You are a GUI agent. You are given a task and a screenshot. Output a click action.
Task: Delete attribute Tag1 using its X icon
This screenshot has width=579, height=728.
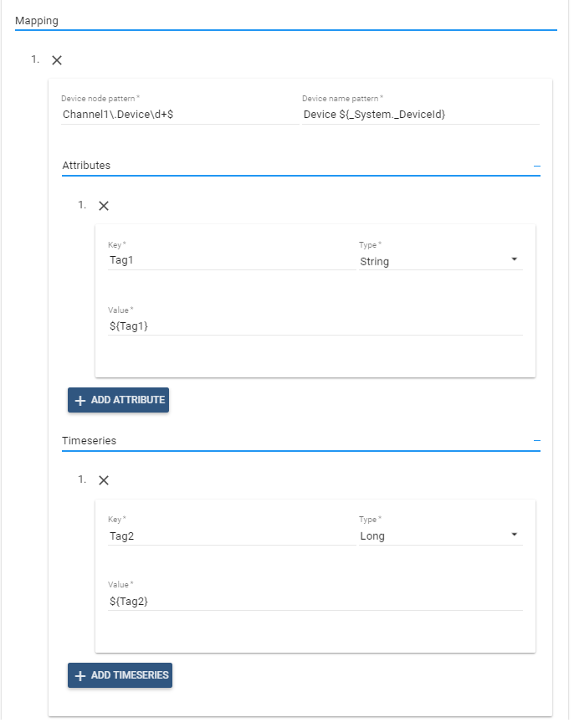click(103, 205)
